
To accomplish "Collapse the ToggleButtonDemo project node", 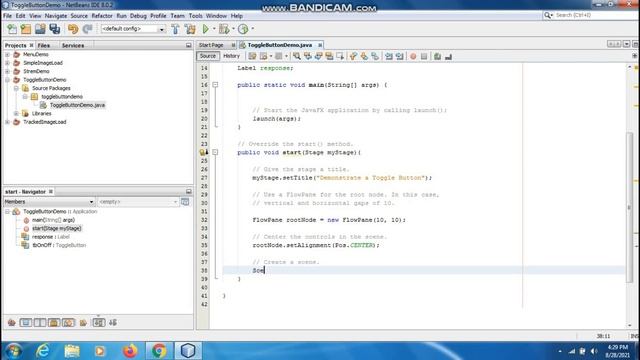I will [x=7, y=80].
